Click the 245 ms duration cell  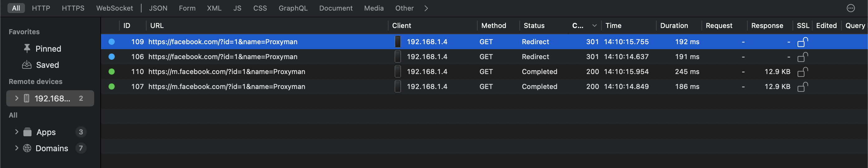tap(687, 72)
